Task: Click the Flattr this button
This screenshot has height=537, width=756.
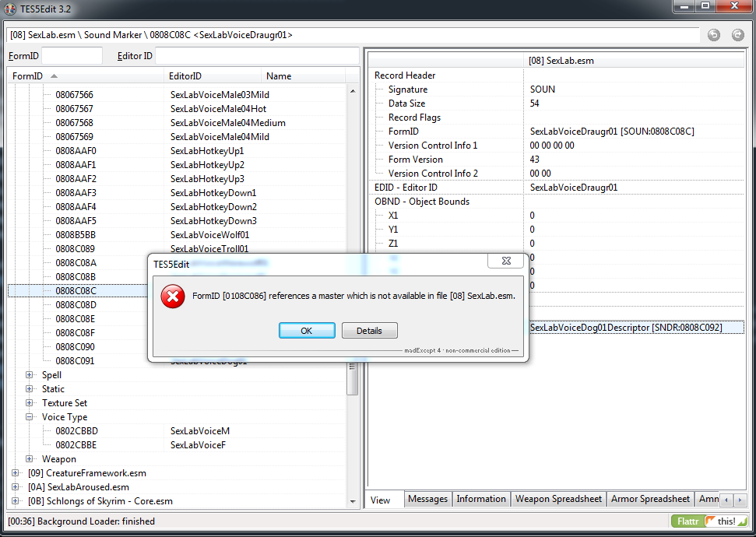Action: [709, 521]
